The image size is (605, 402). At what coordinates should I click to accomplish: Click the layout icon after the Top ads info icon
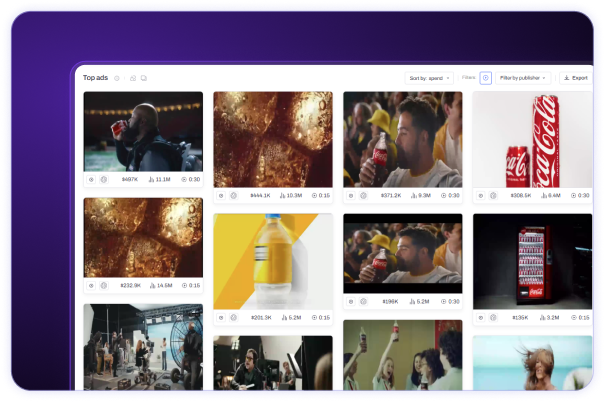133,78
